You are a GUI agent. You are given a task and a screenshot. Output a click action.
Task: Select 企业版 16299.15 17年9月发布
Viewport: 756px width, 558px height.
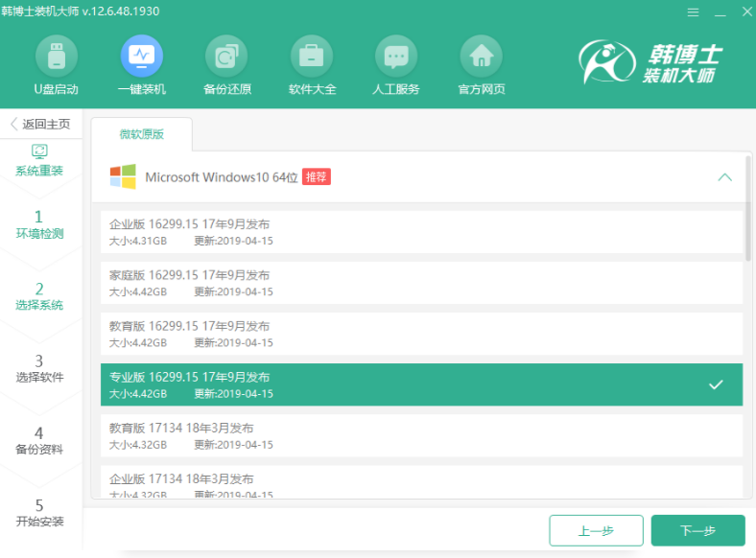[421, 232]
